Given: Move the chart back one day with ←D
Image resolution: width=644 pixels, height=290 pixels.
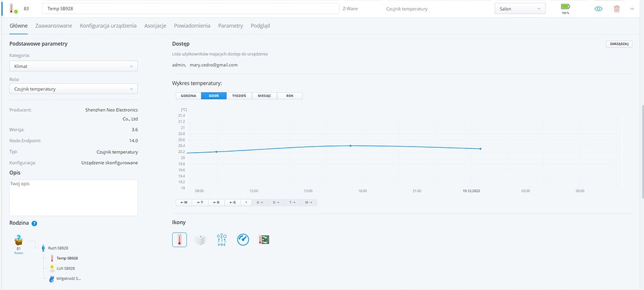Looking at the screenshot, I should pyautogui.click(x=216, y=202).
